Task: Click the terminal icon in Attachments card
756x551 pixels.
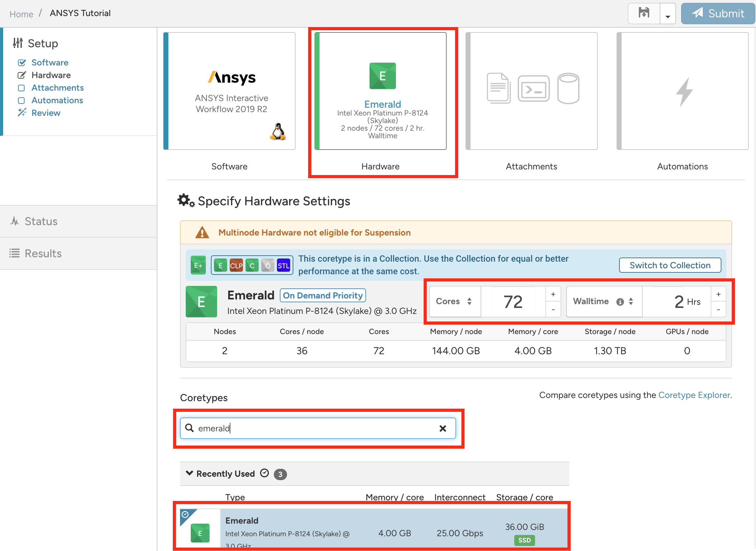Action: point(533,88)
